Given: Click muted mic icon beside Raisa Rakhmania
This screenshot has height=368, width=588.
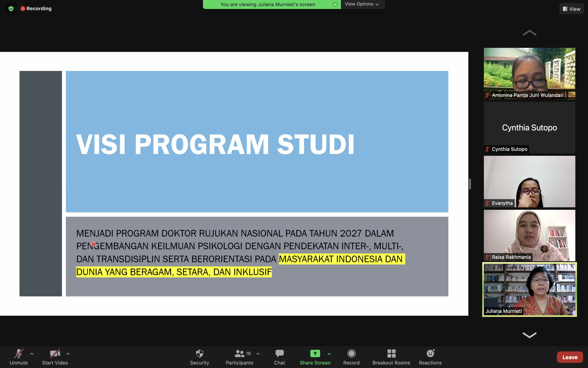Looking at the screenshot, I should [487, 257].
